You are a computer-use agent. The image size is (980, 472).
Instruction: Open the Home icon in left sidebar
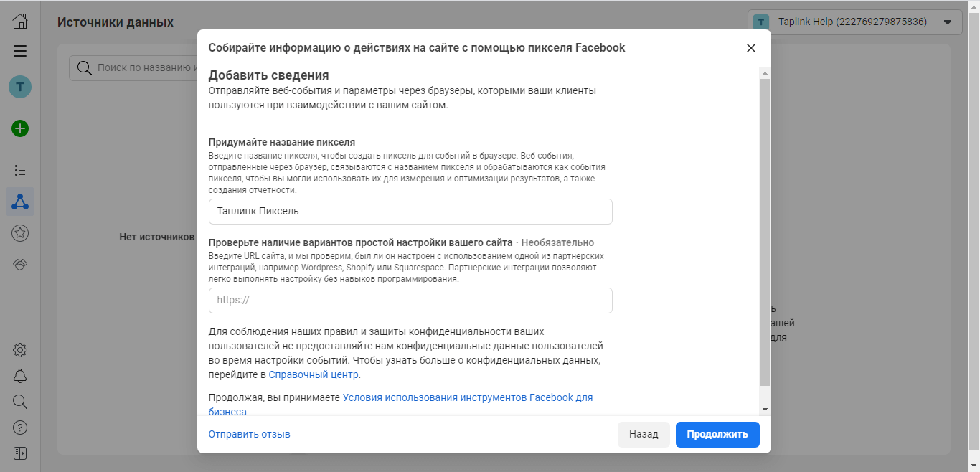coord(20,21)
